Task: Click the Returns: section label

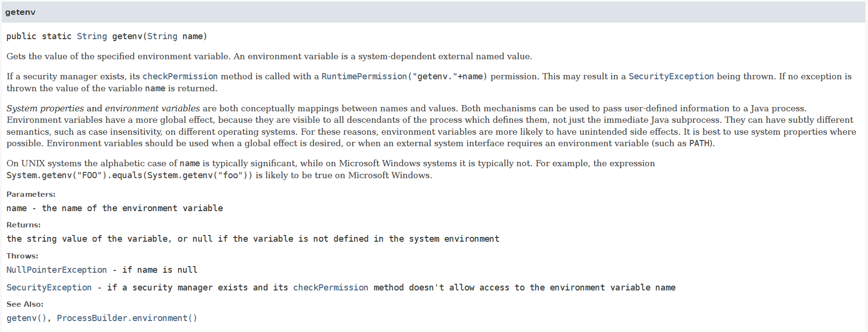Action: click(23, 225)
